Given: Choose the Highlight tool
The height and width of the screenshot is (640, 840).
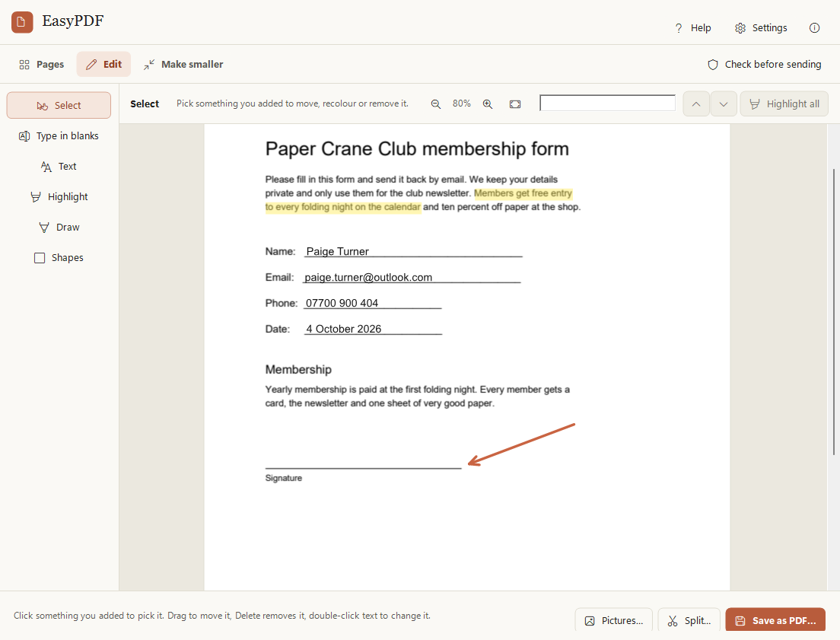Looking at the screenshot, I should pyautogui.click(x=59, y=197).
